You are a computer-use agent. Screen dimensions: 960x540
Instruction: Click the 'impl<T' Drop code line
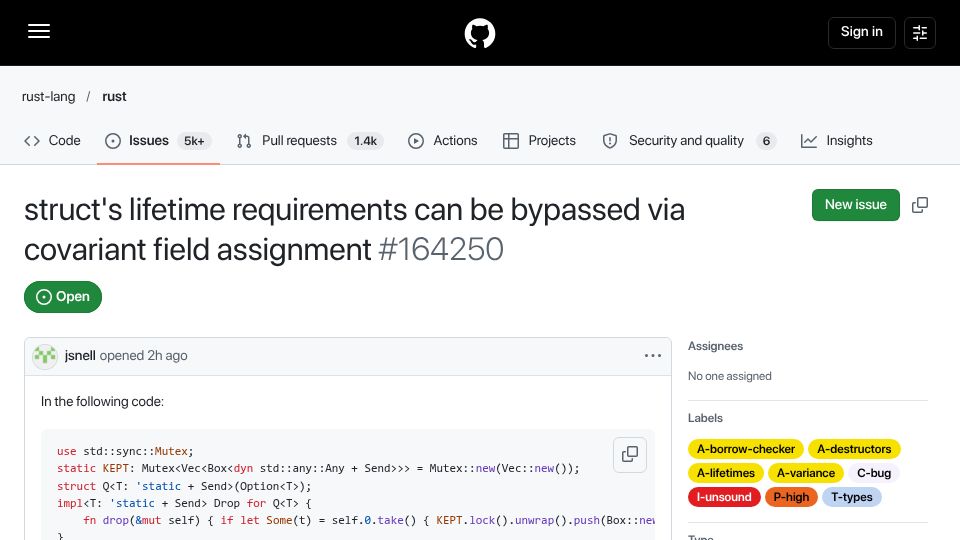184,503
